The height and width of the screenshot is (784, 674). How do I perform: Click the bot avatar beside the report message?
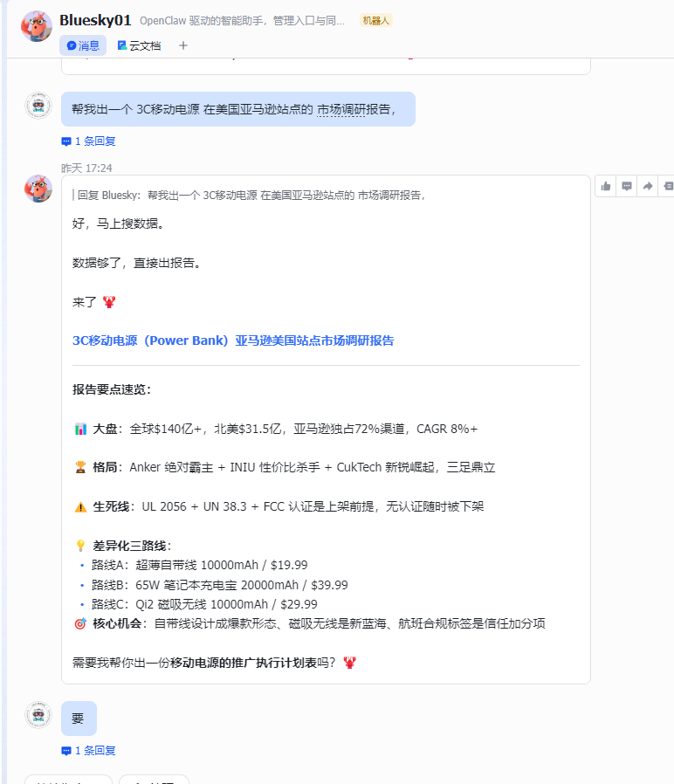tap(38, 189)
